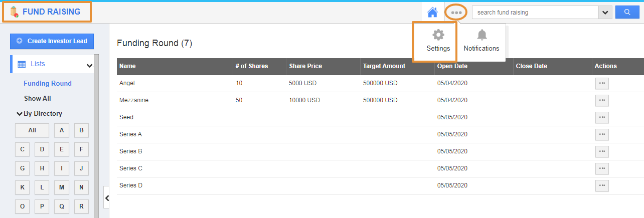Sort by Share Price column header
Viewport: 644px width, 218px height.
coord(305,66)
